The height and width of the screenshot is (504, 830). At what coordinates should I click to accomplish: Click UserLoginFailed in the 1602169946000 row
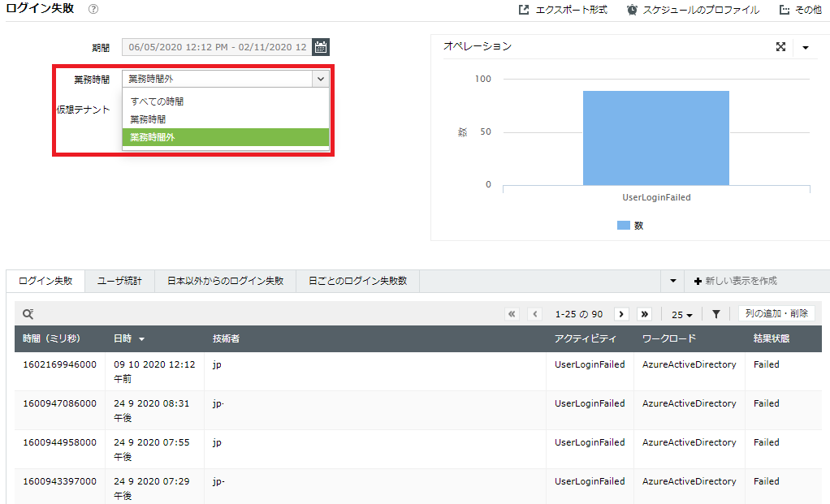click(x=590, y=364)
